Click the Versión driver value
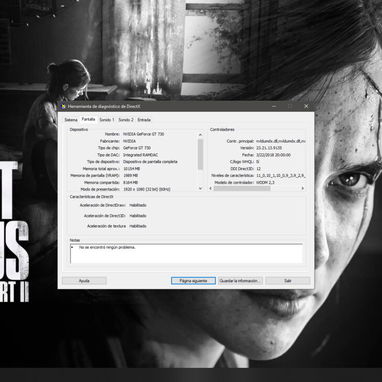382x382 pixels. (269, 148)
